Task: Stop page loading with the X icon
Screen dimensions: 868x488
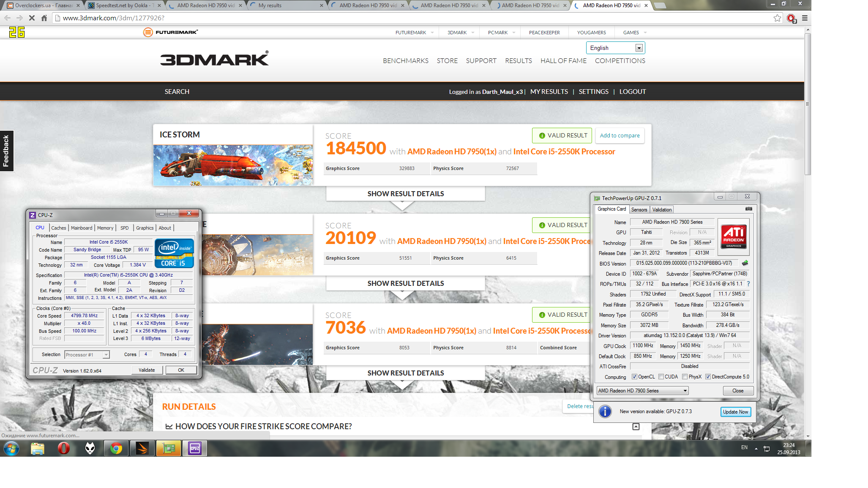Action: (x=32, y=18)
